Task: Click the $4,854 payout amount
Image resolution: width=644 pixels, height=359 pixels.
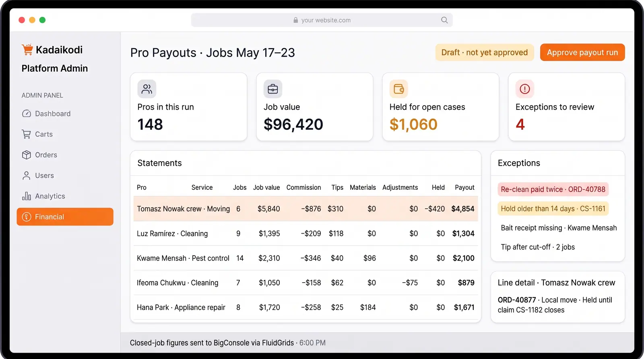Action: (463, 209)
